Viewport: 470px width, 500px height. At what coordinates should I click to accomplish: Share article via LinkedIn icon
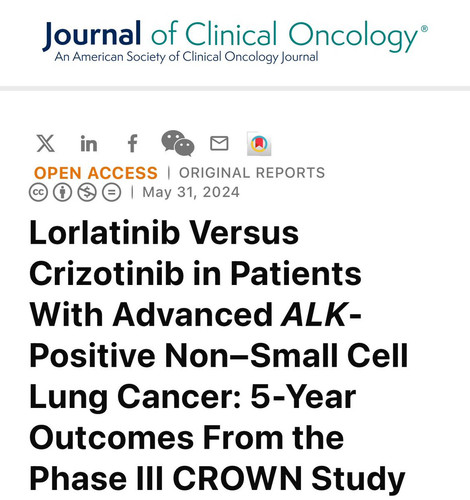(x=89, y=144)
